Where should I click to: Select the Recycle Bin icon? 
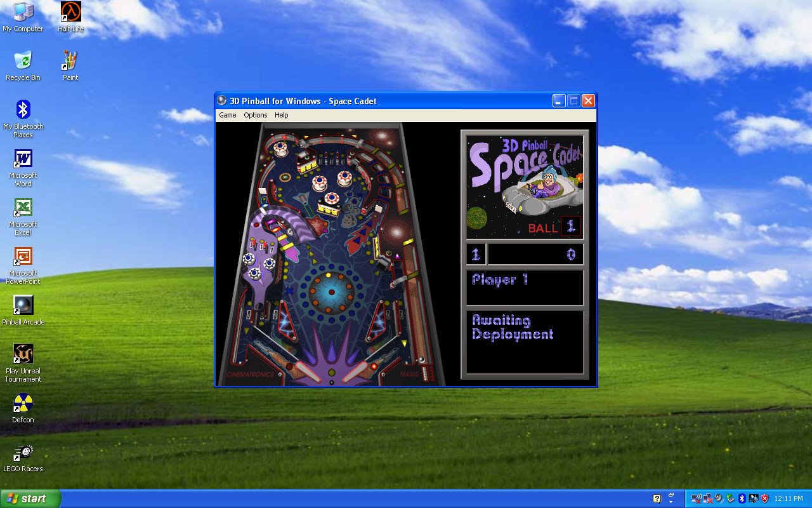click(x=23, y=66)
